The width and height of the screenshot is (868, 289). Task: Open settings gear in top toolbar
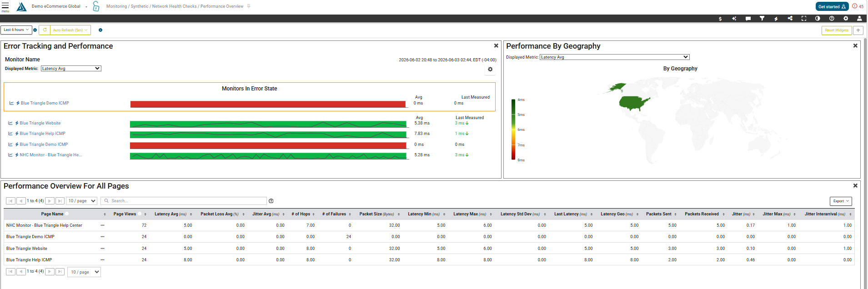(846, 19)
